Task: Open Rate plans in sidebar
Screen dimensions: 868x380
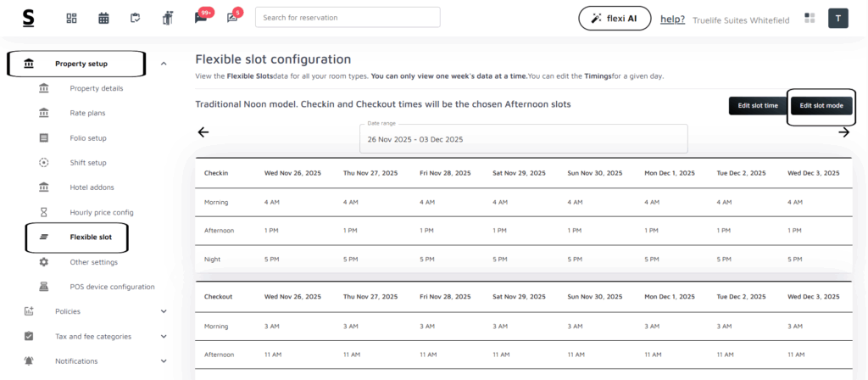Action: [87, 113]
